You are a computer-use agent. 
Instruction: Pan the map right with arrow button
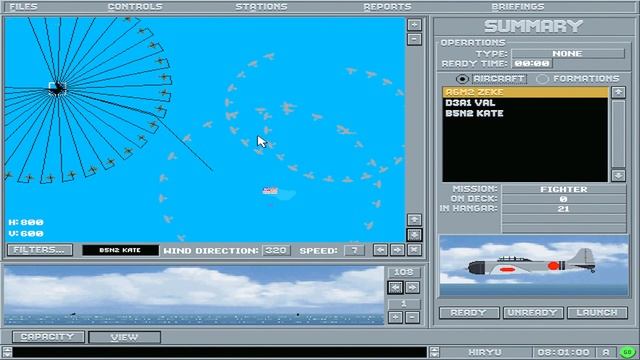pyautogui.click(x=397, y=250)
